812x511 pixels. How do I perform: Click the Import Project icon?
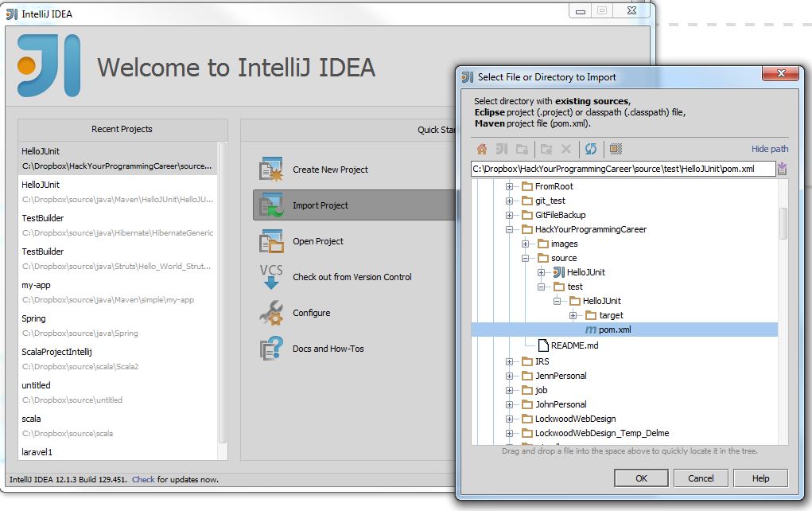coord(271,205)
